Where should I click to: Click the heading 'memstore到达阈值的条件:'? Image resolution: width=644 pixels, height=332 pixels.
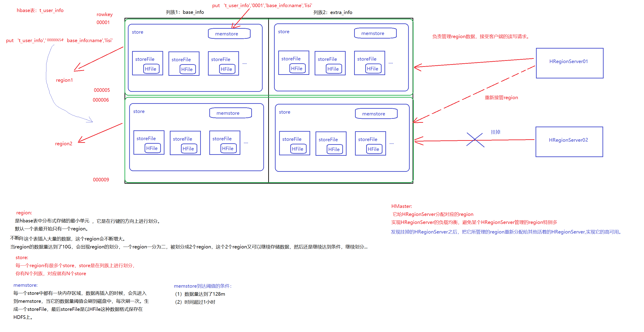(203, 286)
